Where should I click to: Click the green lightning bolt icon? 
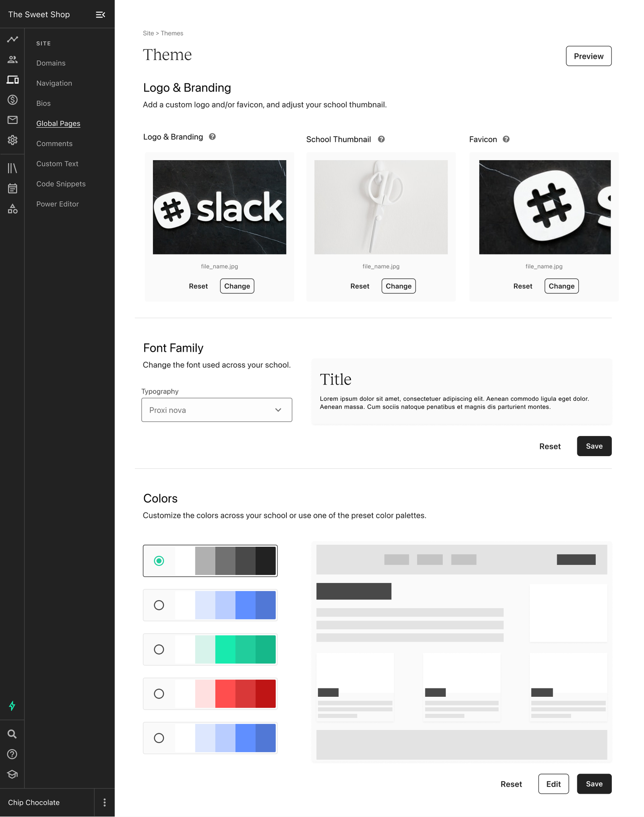coord(12,706)
